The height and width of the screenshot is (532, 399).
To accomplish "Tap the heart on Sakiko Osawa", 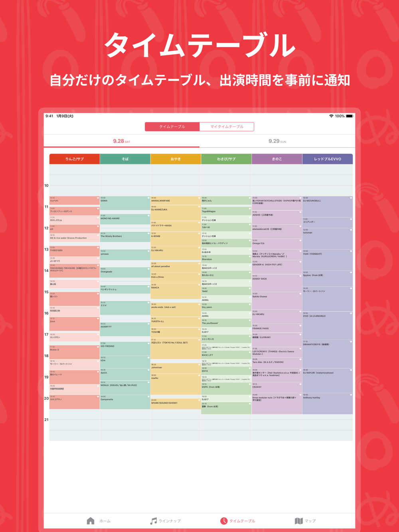I will [300, 294].
